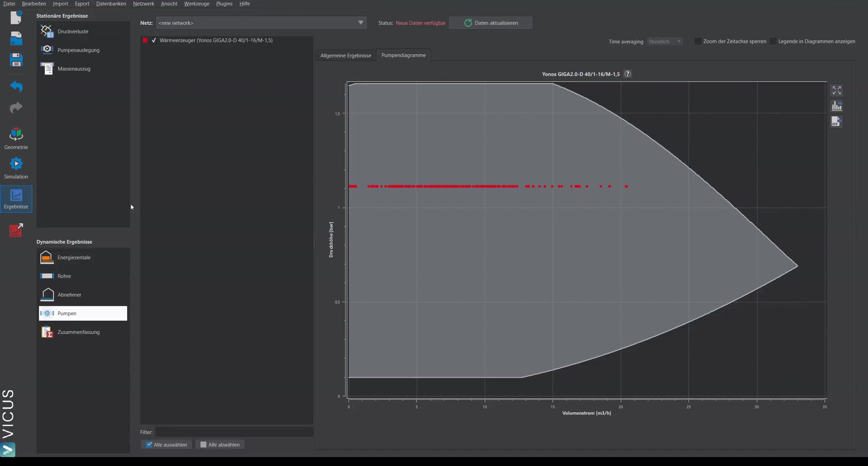Click the new project file icon
The image size is (868, 466).
pyautogui.click(x=16, y=17)
